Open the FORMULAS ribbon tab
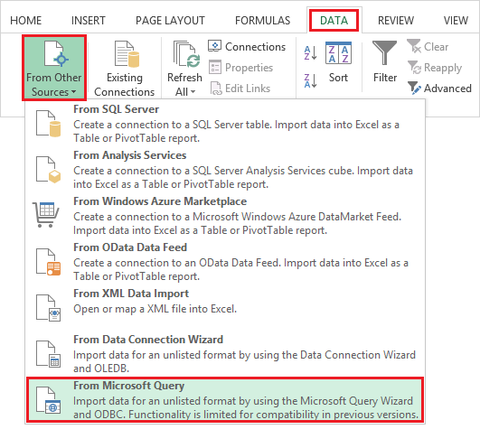 [x=263, y=21]
